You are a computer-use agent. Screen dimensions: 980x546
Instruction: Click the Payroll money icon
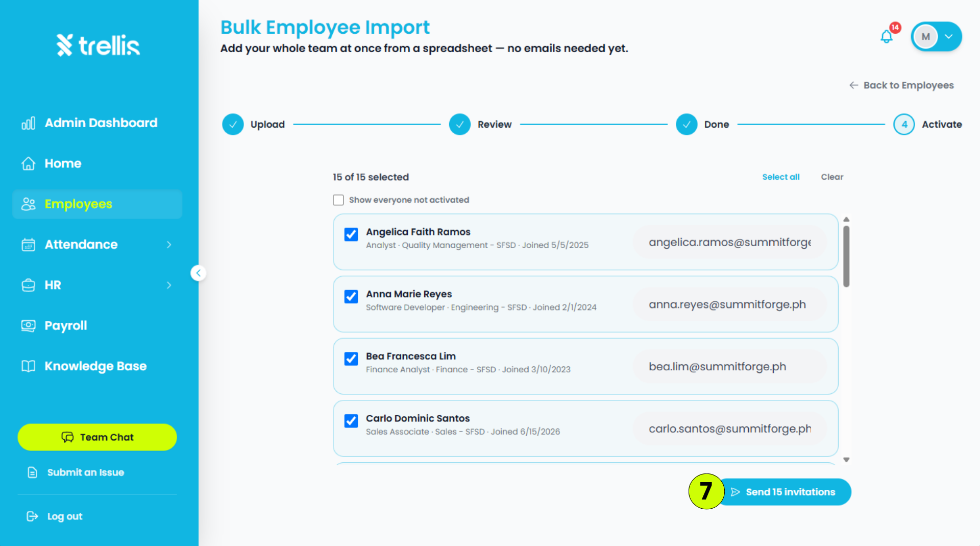tap(29, 325)
